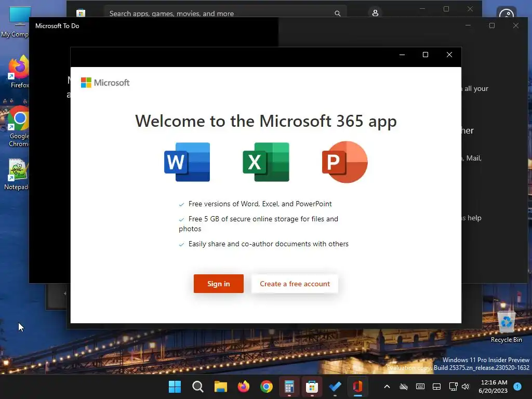Click the Microsoft logo in the welcome dialog
Viewport: 532px width, 399px height.
point(105,83)
